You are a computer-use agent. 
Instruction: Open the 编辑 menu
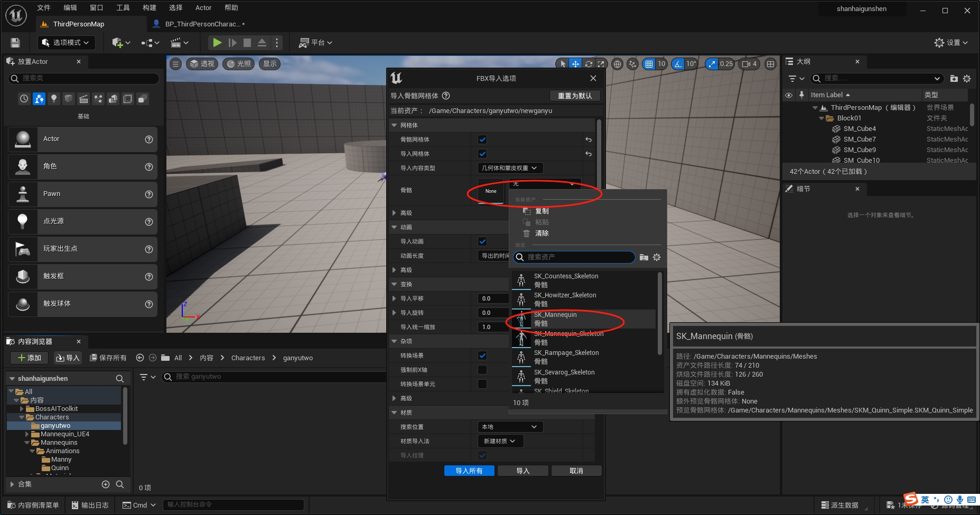click(70, 8)
